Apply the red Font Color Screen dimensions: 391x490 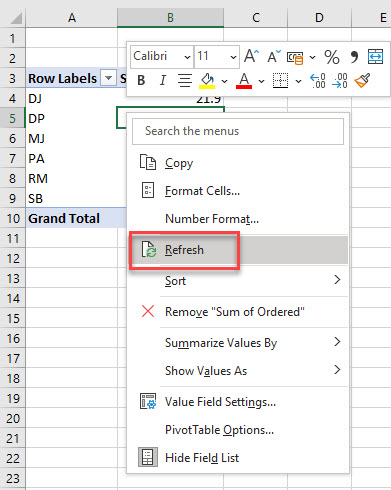point(244,81)
